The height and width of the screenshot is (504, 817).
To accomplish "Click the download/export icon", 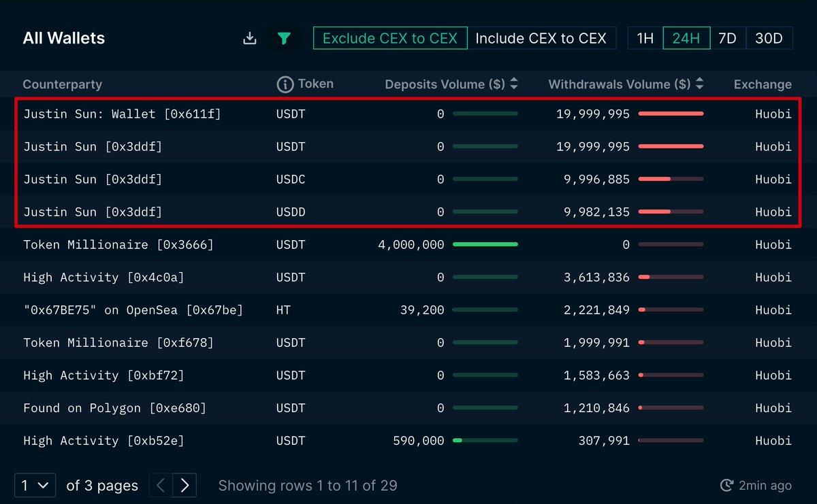I will [249, 38].
